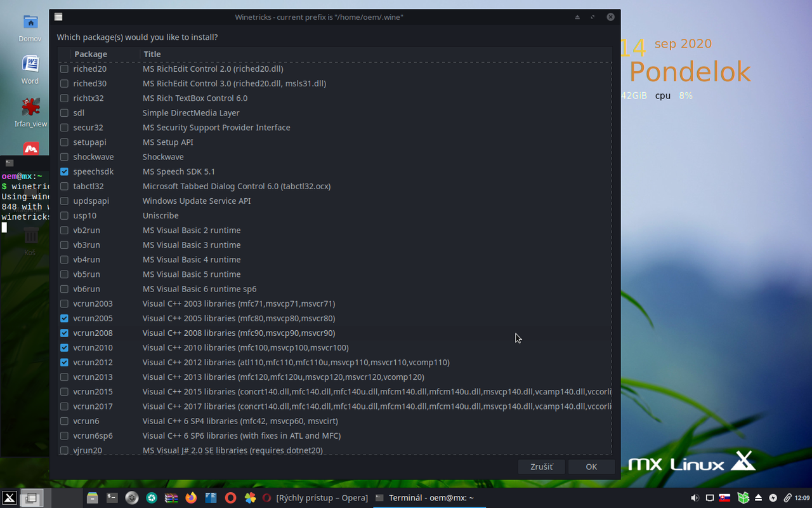Enable the riched20 package checkbox
The width and height of the screenshot is (812, 508).
click(x=64, y=69)
